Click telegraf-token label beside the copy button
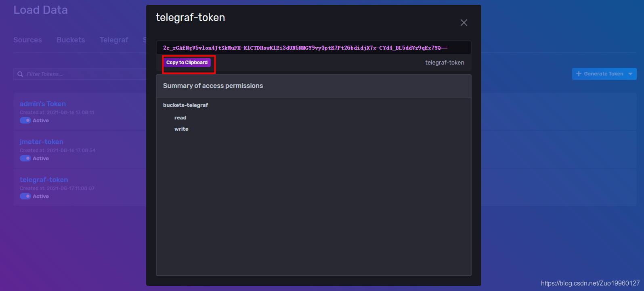Screen dimensions: 644x291 point(445,63)
